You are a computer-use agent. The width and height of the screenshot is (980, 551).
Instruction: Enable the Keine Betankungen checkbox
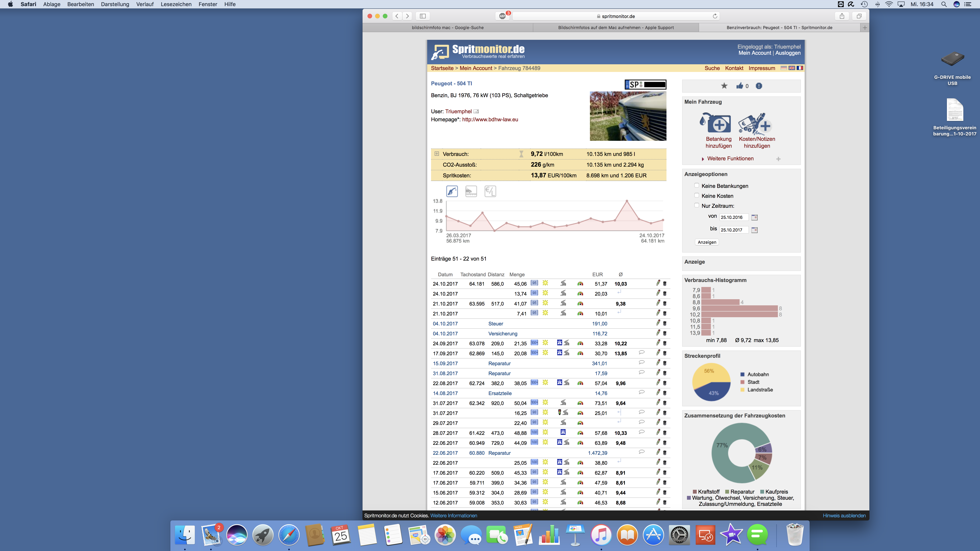point(697,186)
